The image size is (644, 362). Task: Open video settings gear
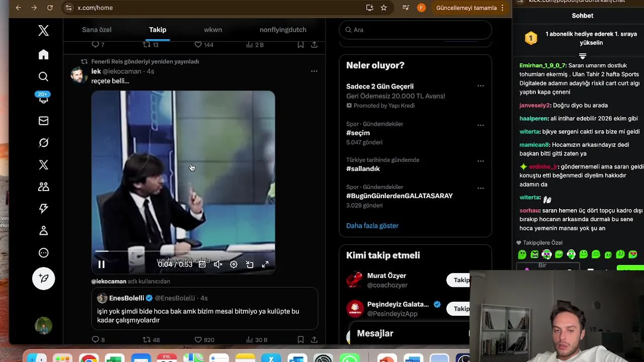click(234, 264)
